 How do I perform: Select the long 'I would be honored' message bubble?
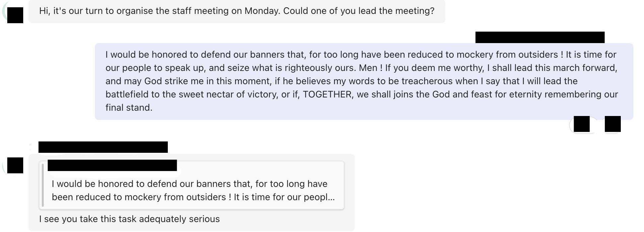pyautogui.click(x=364, y=81)
